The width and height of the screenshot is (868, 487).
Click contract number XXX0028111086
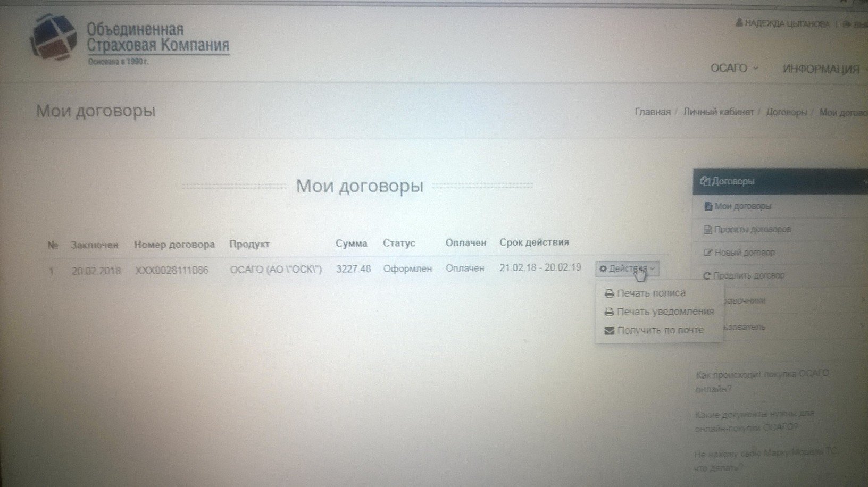coord(171,271)
